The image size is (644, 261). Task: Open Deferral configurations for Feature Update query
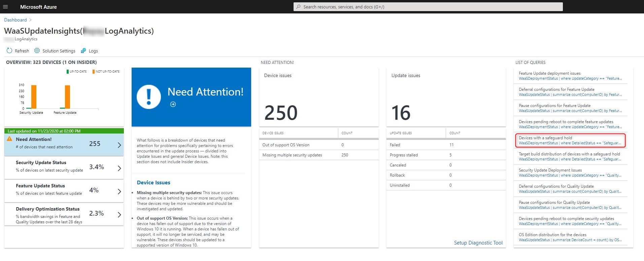(x=570, y=92)
